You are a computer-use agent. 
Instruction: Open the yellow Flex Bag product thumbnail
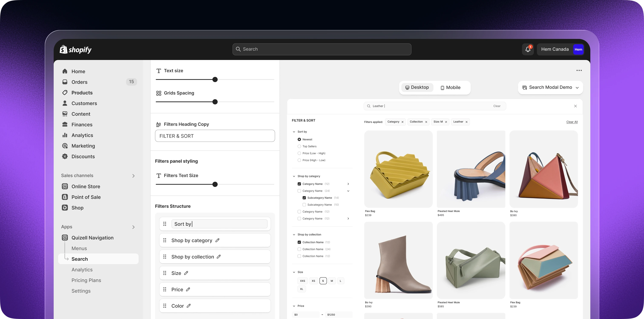click(398, 169)
